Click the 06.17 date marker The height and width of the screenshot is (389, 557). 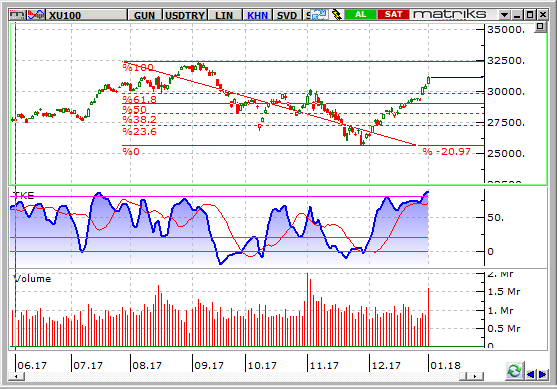pos(32,365)
